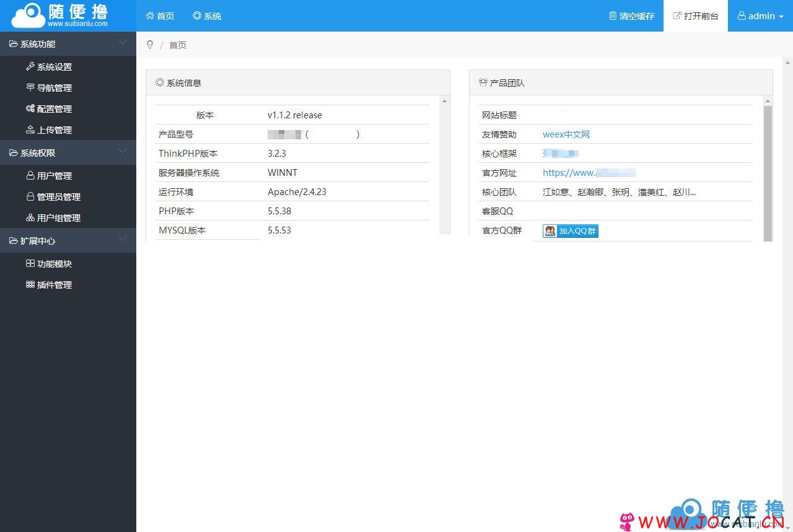
Task: Click the folder icon beside 系统功能
Action: (14, 44)
